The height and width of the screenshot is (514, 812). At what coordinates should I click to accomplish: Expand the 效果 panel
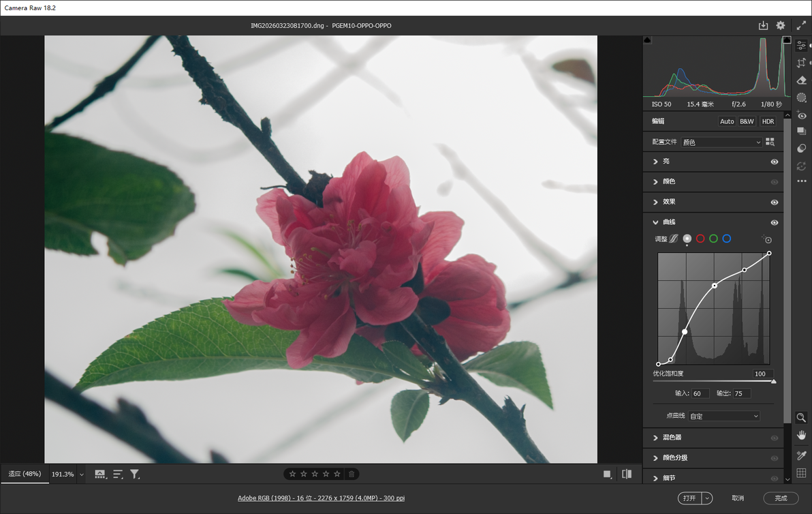click(x=655, y=202)
